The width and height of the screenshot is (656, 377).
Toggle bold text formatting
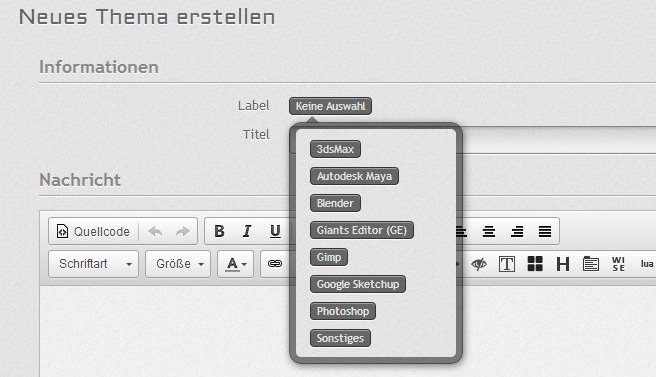(219, 231)
